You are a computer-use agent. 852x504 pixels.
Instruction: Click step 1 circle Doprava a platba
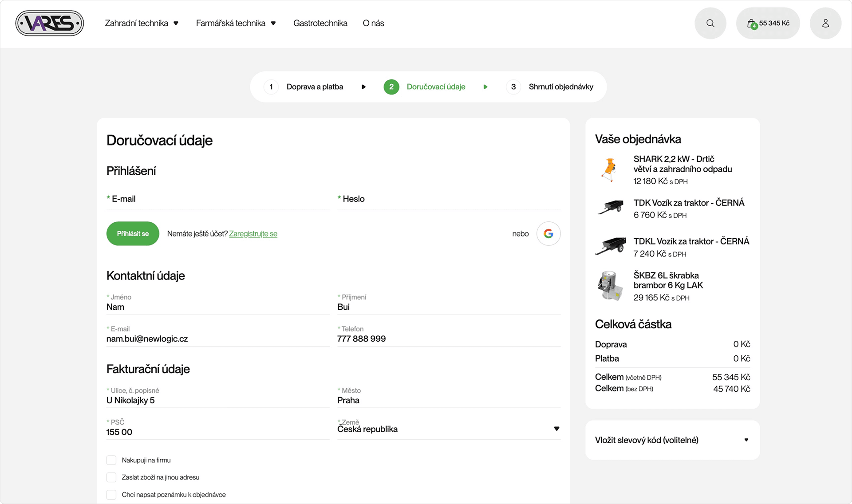point(271,87)
